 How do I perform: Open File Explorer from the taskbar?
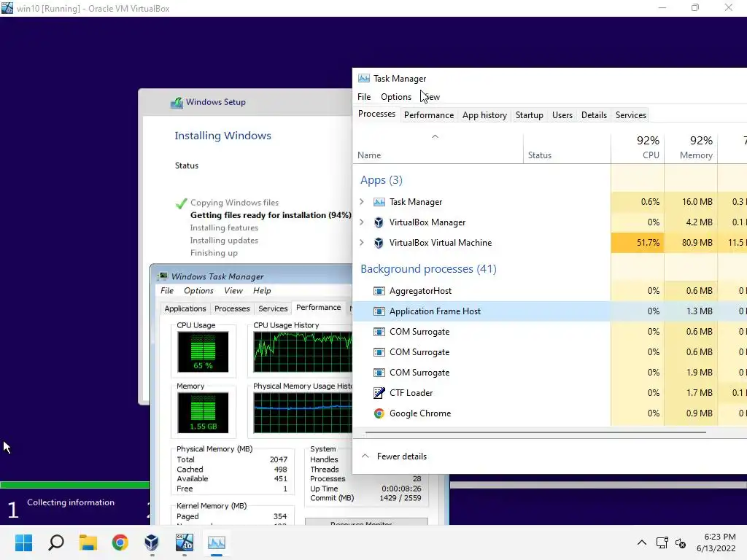click(88, 542)
